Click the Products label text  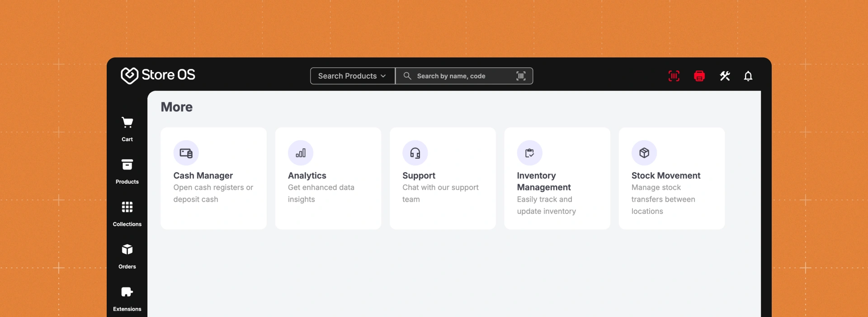[127, 182]
